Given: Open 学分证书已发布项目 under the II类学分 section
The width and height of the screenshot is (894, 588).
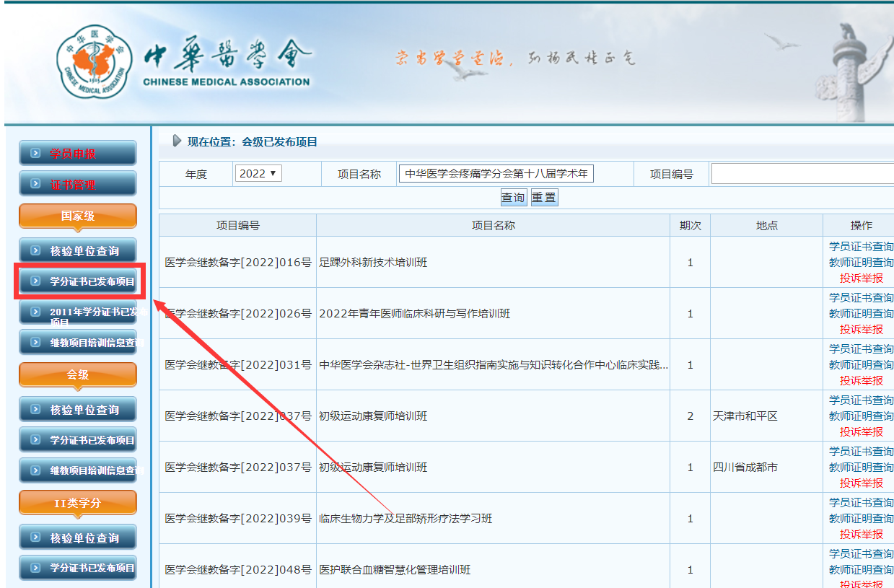Looking at the screenshot, I should [x=78, y=568].
